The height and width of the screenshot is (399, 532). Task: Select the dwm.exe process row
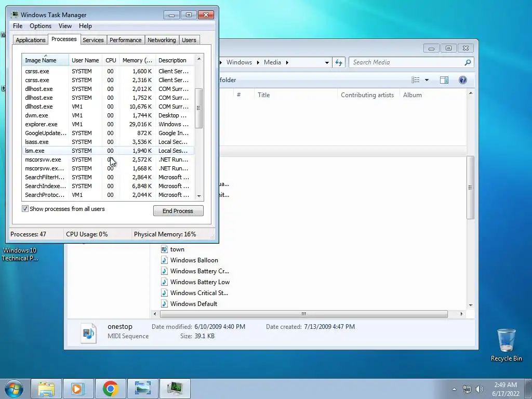point(108,115)
